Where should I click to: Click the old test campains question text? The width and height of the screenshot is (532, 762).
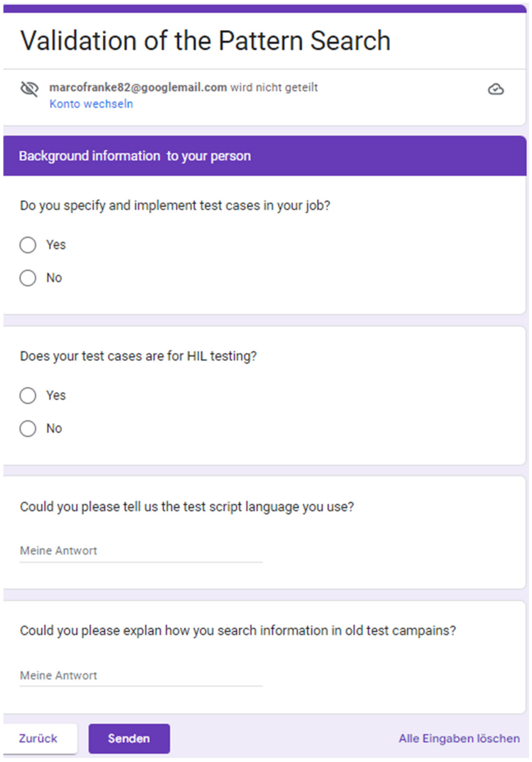click(238, 630)
